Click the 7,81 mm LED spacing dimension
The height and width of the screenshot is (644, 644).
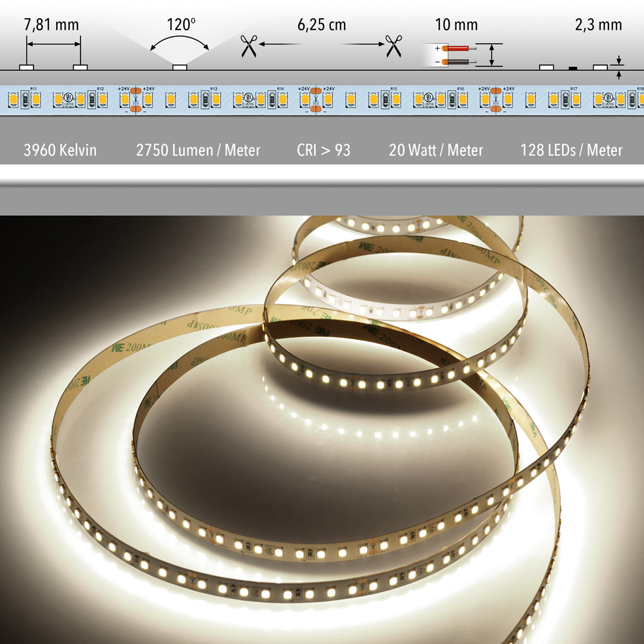(x=51, y=26)
